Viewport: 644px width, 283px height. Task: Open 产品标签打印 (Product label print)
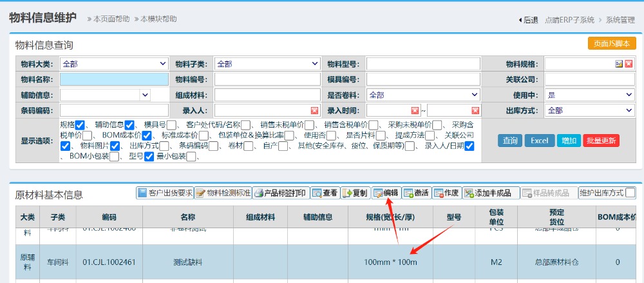tap(279, 193)
